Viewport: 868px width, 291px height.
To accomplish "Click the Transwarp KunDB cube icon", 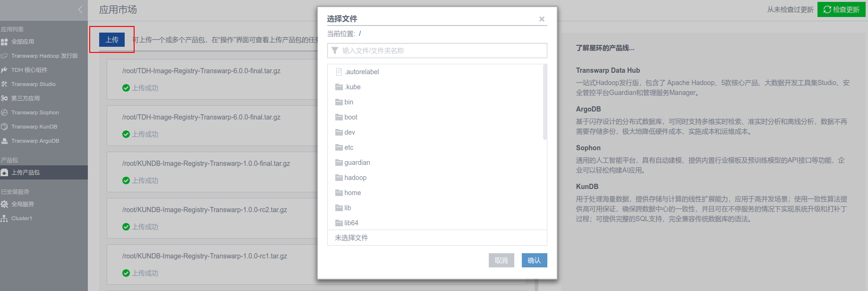I will click(x=4, y=127).
